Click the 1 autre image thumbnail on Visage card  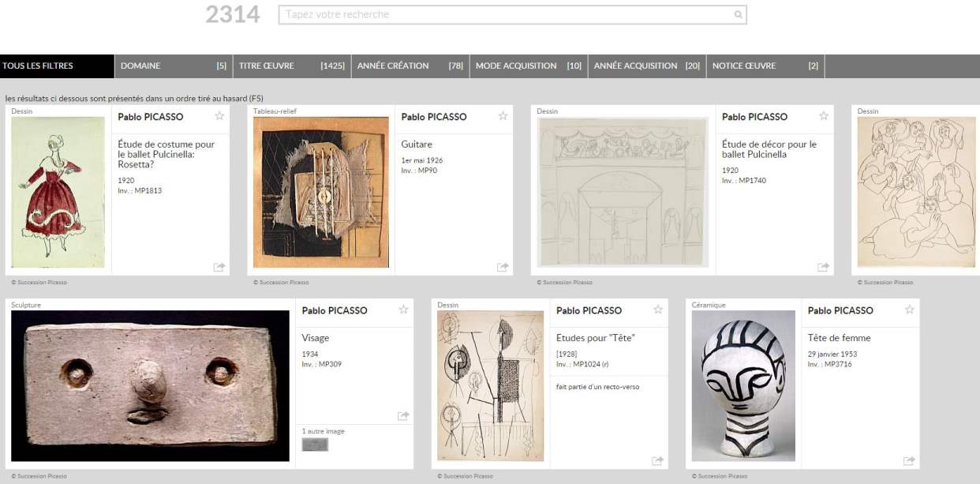tap(314, 445)
